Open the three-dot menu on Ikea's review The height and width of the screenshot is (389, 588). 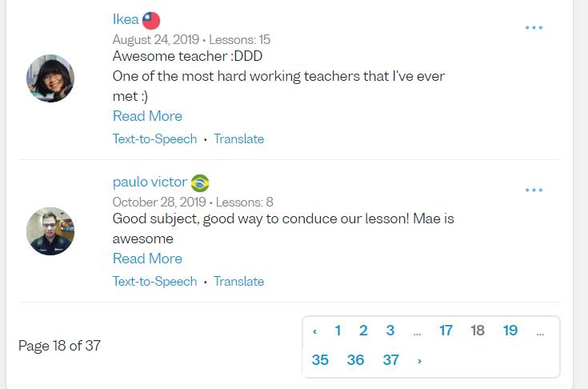point(534,28)
